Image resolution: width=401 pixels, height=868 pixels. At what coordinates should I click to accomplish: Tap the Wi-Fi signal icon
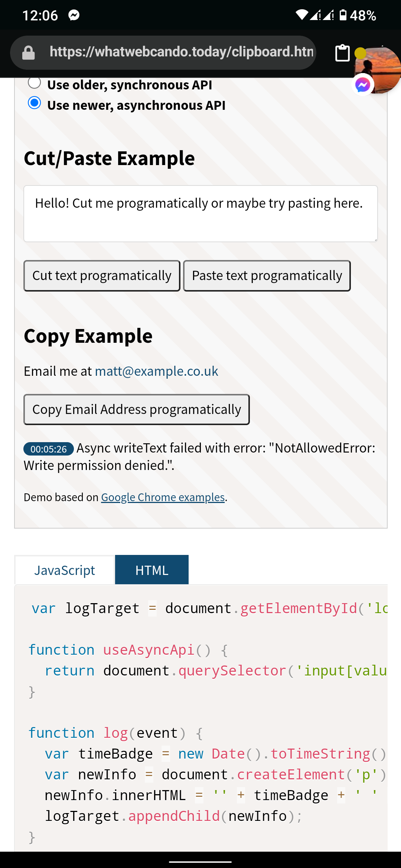301,15
